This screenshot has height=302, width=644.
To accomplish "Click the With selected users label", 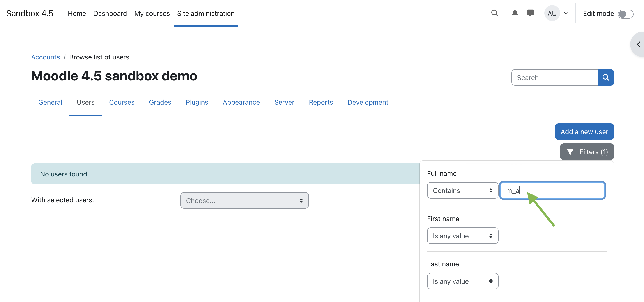I will coord(64,200).
